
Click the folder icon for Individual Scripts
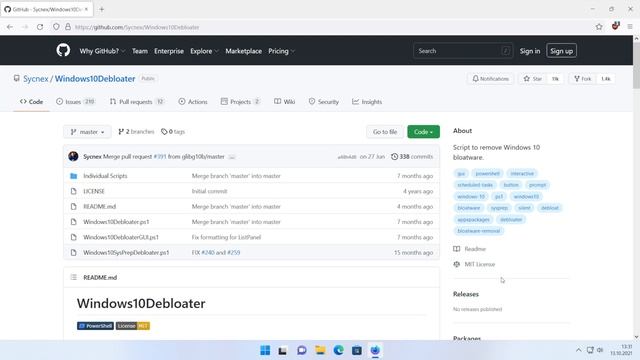coord(73,176)
